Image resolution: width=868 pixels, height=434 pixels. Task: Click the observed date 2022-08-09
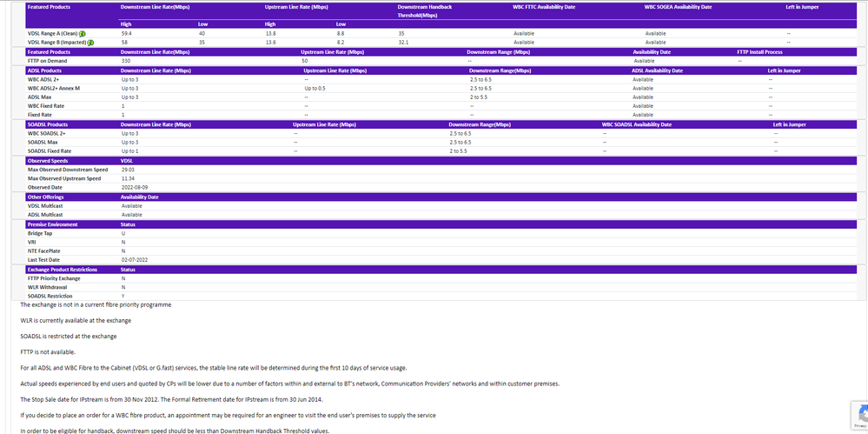[x=135, y=187]
